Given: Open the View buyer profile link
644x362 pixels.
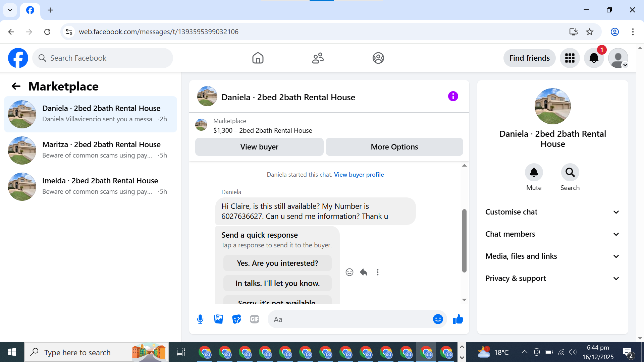Looking at the screenshot, I should [x=359, y=175].
